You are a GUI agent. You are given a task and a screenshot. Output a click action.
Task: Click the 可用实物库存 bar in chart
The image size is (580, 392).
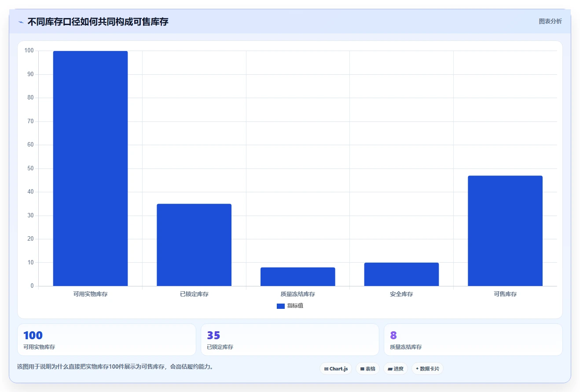(90, 169)
